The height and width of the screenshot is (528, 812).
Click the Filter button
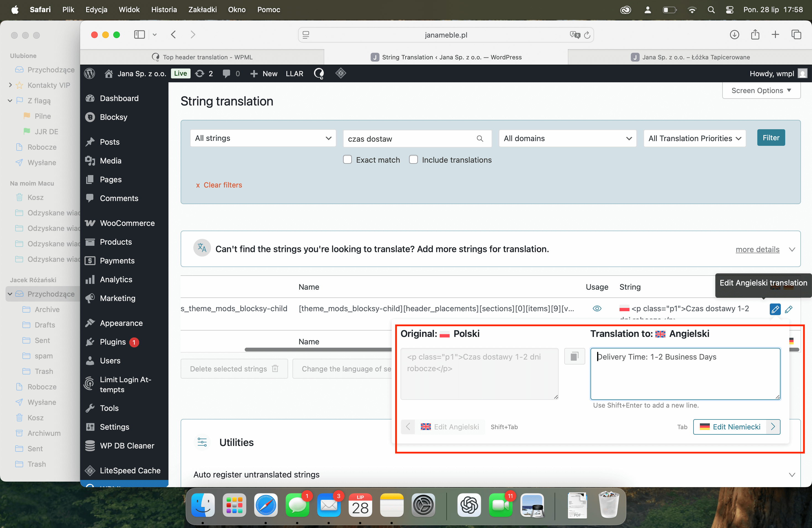771,138
